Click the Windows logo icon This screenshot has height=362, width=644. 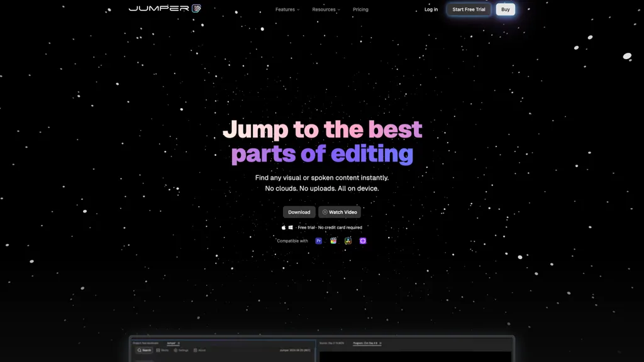291,228
